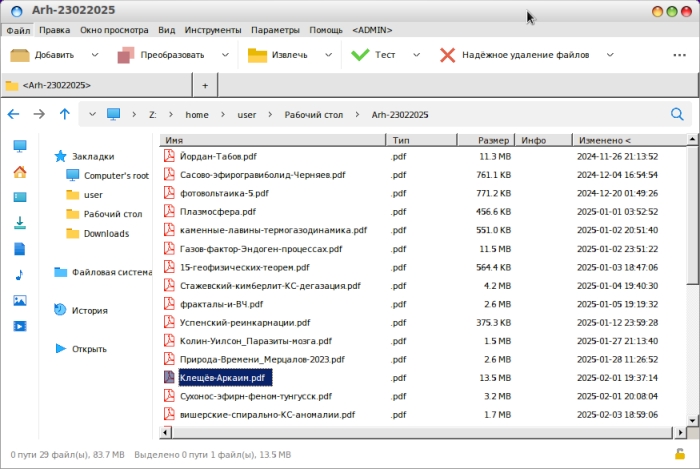The image size is (700, 469).
Task: Sort by the Имя column header
Action: point(272,140)
